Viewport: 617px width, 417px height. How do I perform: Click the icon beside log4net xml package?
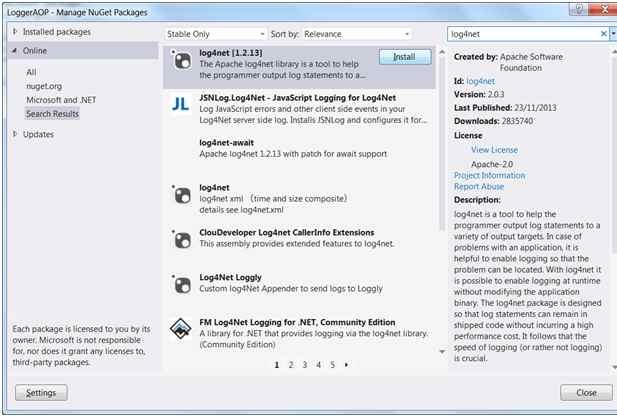click(182, 195)
